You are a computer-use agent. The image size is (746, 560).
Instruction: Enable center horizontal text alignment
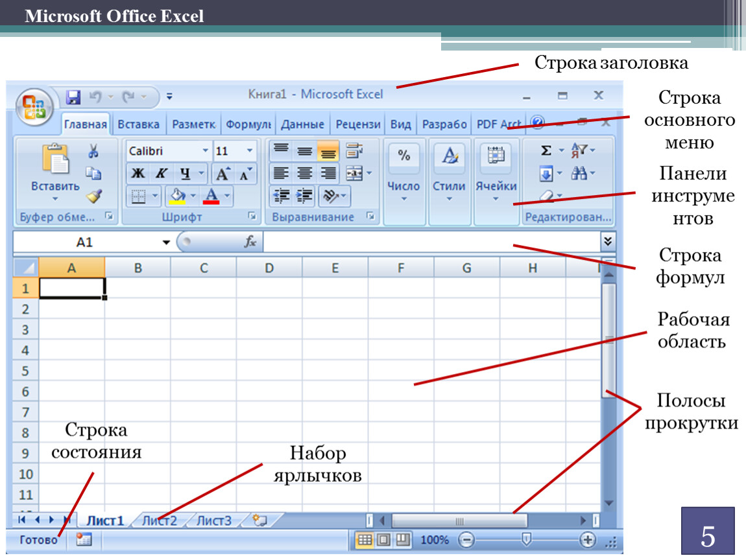tap(304, 173)
